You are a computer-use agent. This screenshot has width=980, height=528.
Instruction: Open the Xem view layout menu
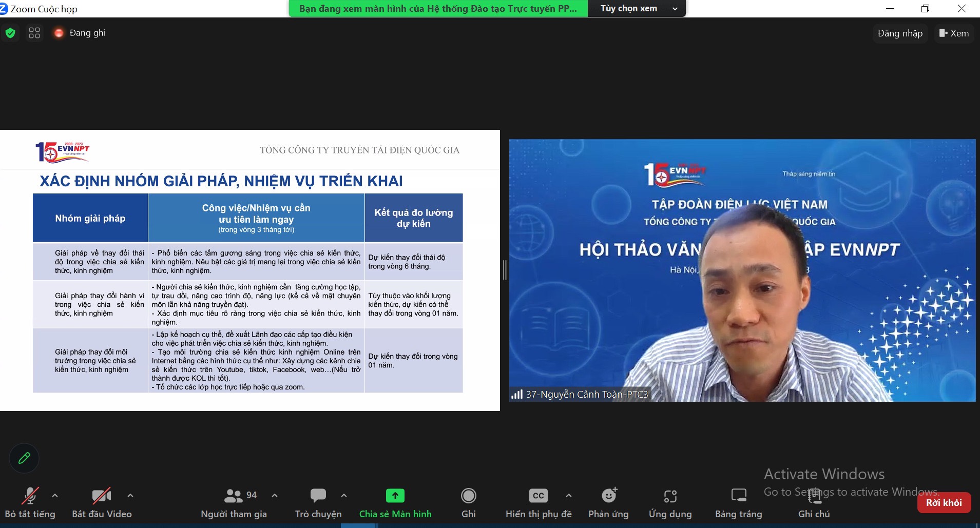coord(954,33)
